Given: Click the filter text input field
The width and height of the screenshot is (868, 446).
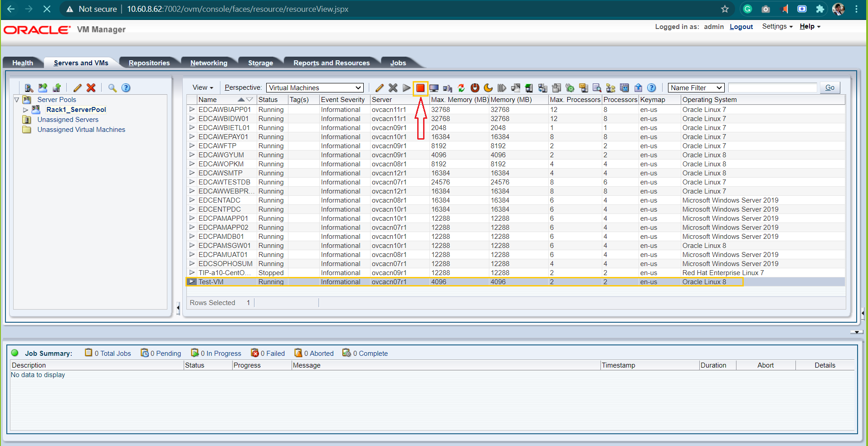Looking at the screenshot, I should pyautogui.click(x=773, y=88).
